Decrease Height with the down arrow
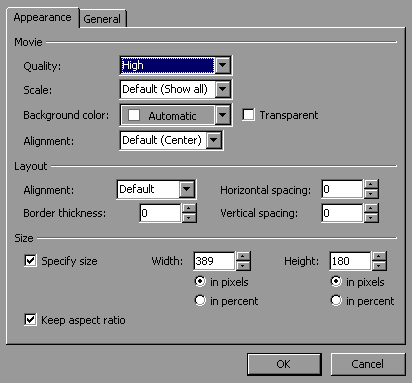Image resolution: width=412 pixels, height=383 pixels. pyautogui.click(x=379, y=266)
